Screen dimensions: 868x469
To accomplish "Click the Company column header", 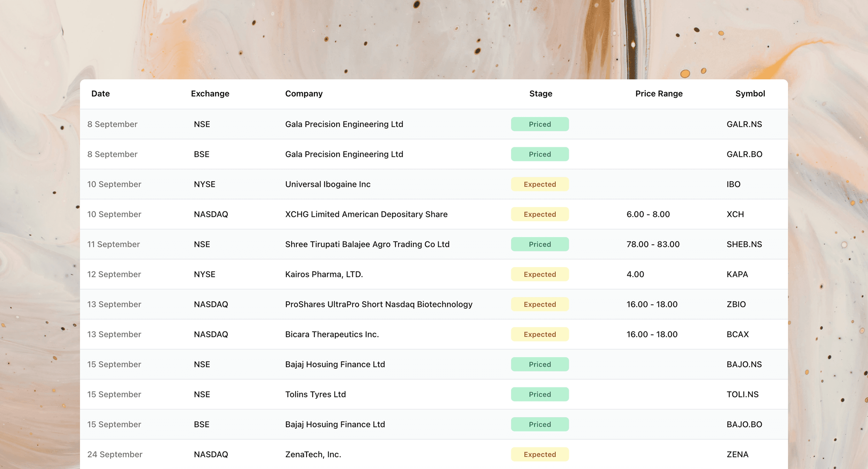I will pyautogui.click(x=304, y=94).
